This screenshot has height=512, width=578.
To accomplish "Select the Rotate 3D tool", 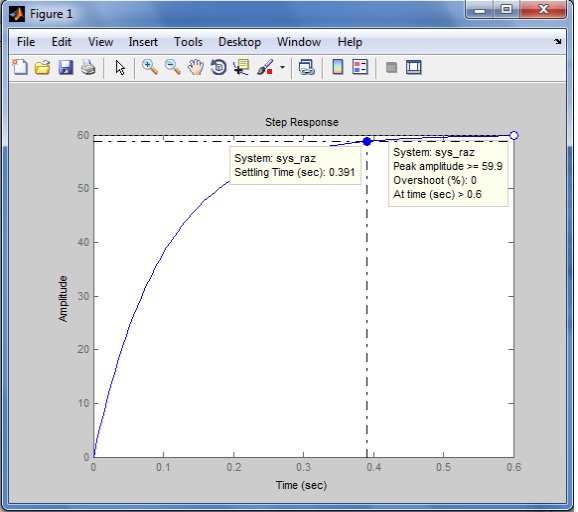I will point(219,67).
